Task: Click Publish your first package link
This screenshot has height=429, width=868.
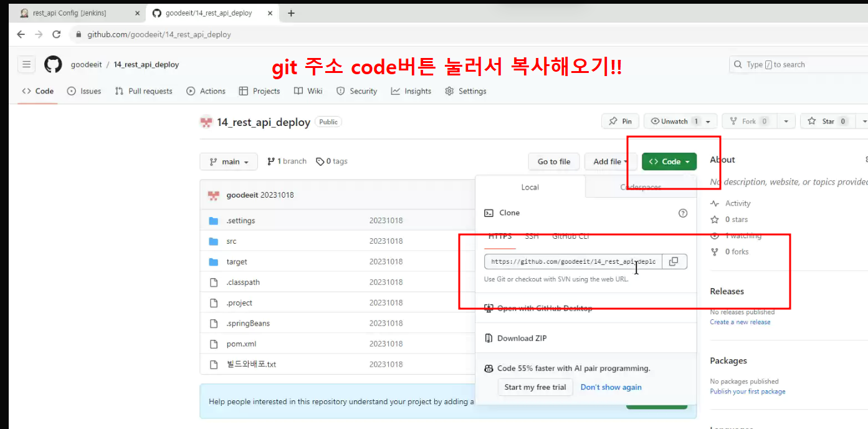Action: 748,392
